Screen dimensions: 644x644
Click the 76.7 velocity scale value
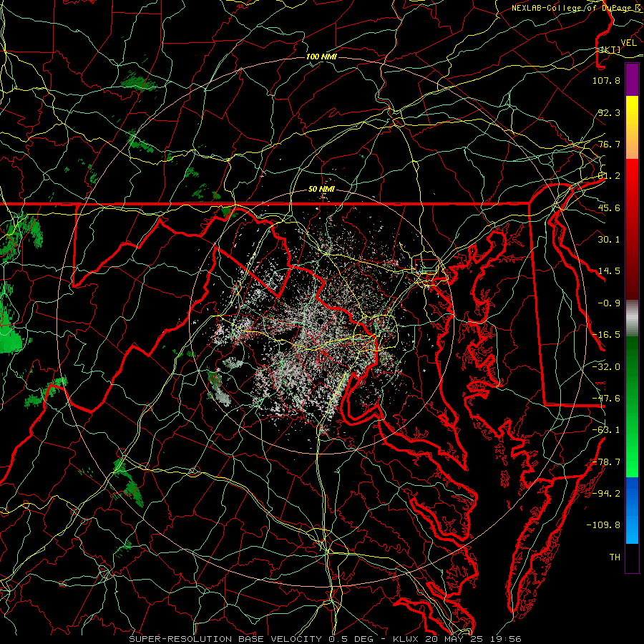609,144
